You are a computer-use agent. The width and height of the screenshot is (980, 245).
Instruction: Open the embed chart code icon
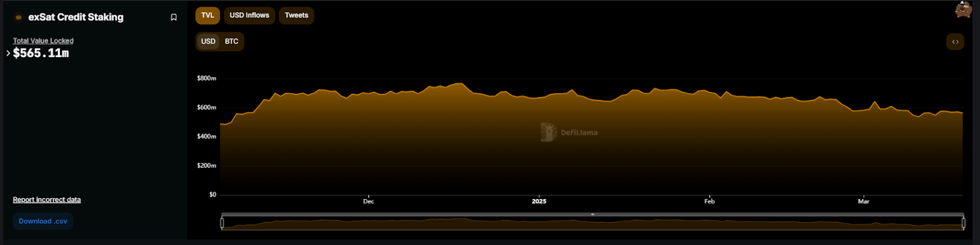point(955,42)
